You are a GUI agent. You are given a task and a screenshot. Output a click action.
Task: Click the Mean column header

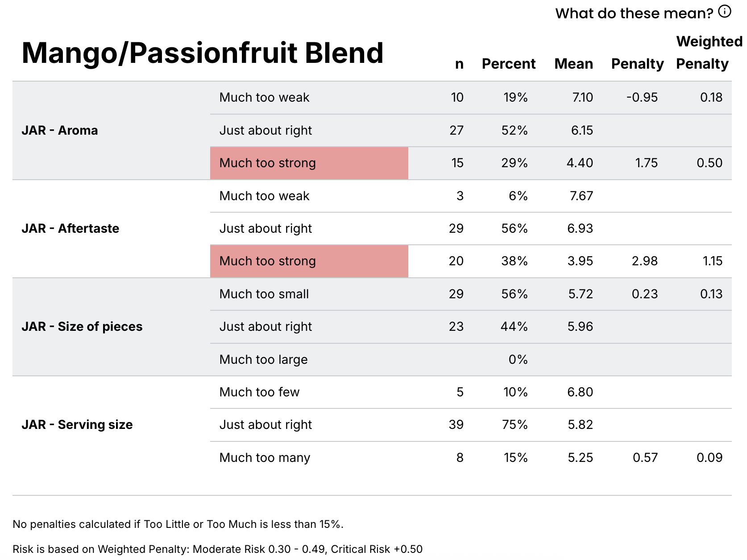(573, 64)
